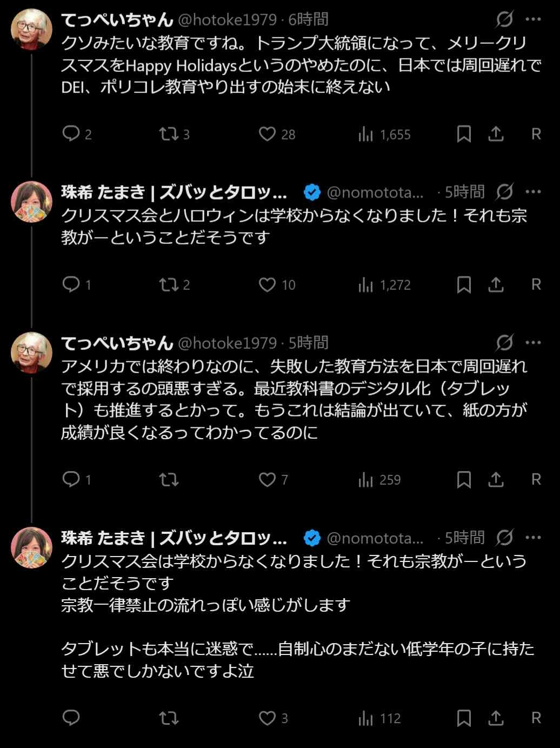Open the 6時間 timestamp of first tweet
This screenshot has width=560, height=748.
[x=308, y=20]
